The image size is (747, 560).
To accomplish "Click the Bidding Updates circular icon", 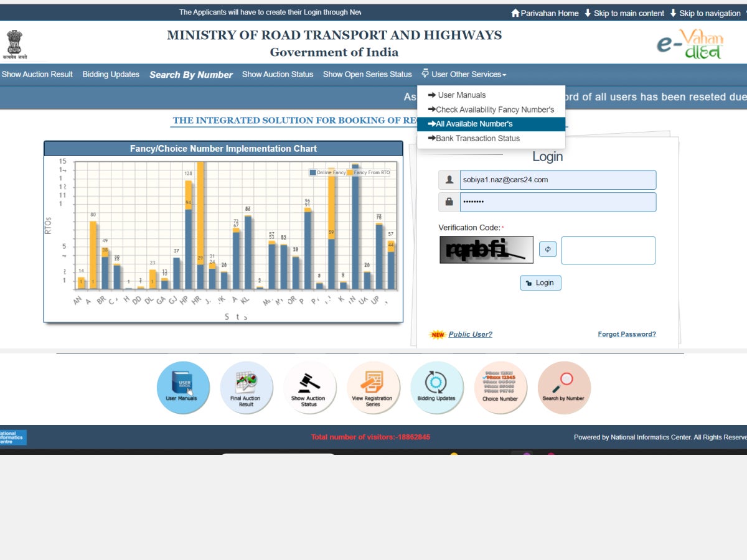I will pyautogui.click(x=436, y=387).
